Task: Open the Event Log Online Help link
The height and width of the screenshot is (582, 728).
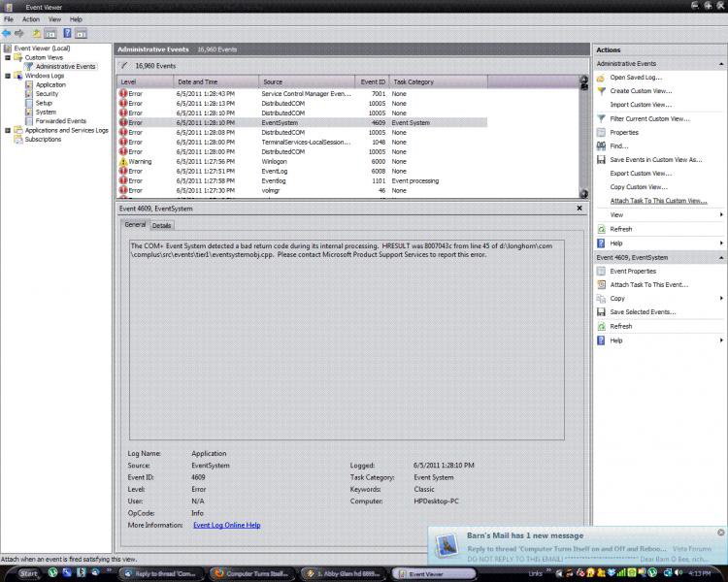Action: pos(226,526)
